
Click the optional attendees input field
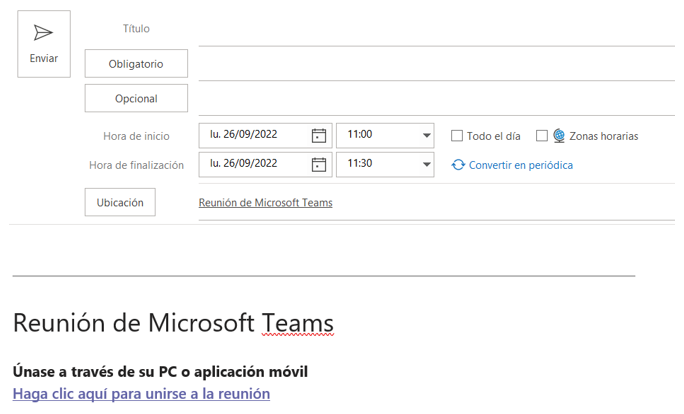pos(436,99)
